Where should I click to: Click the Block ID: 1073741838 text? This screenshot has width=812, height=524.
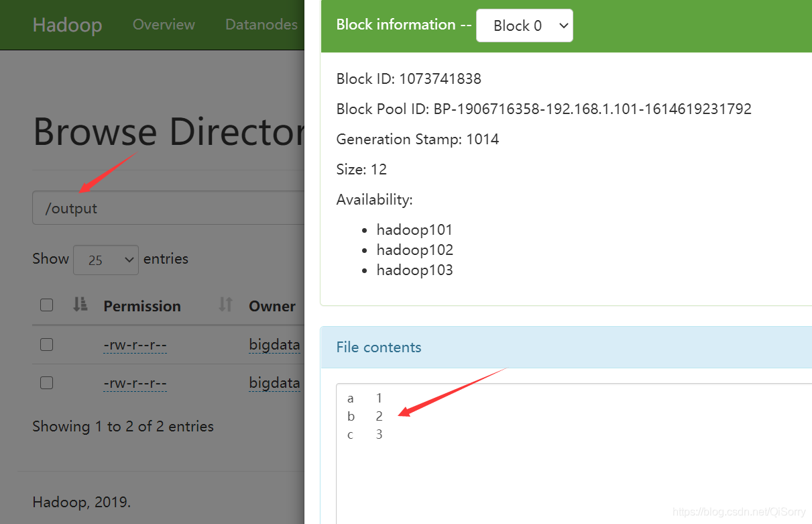[x=409, y=79]
